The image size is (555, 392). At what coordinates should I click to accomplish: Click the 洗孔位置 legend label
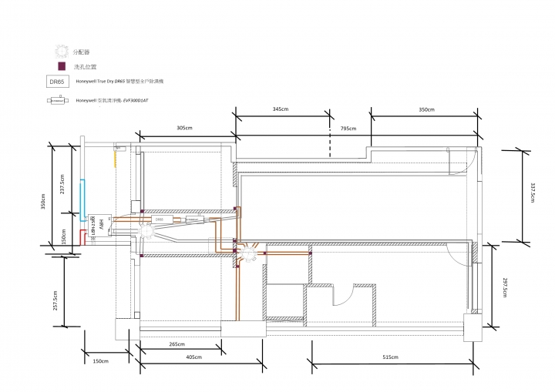click(x=85, y=66)
